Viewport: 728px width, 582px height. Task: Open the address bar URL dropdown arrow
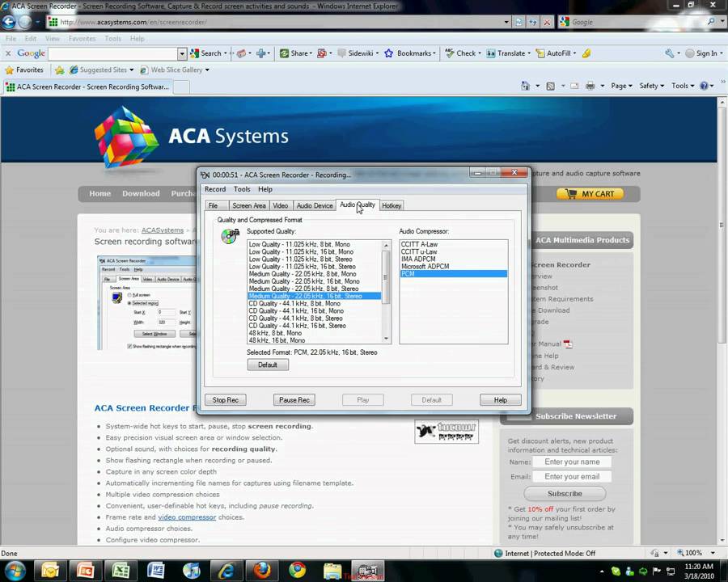coord(506,22)
